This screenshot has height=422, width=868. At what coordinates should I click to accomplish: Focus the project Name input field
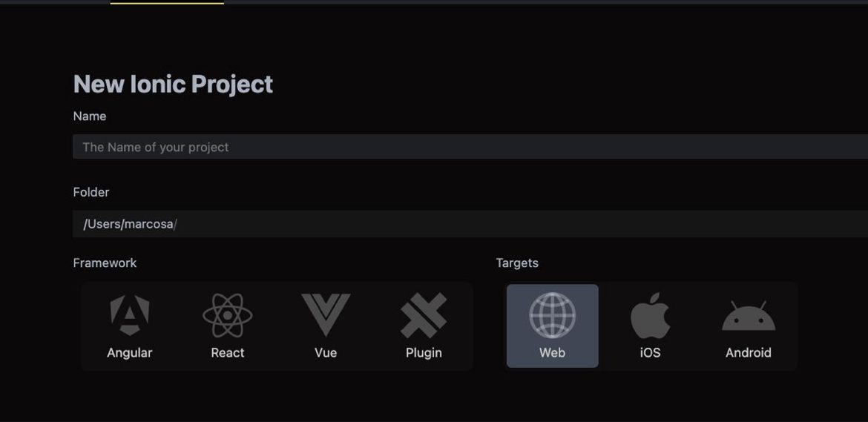click(x=470, y=147)
